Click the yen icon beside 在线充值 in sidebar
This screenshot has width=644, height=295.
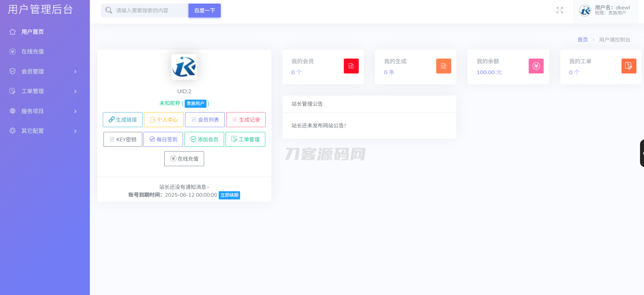click(13, 52)
